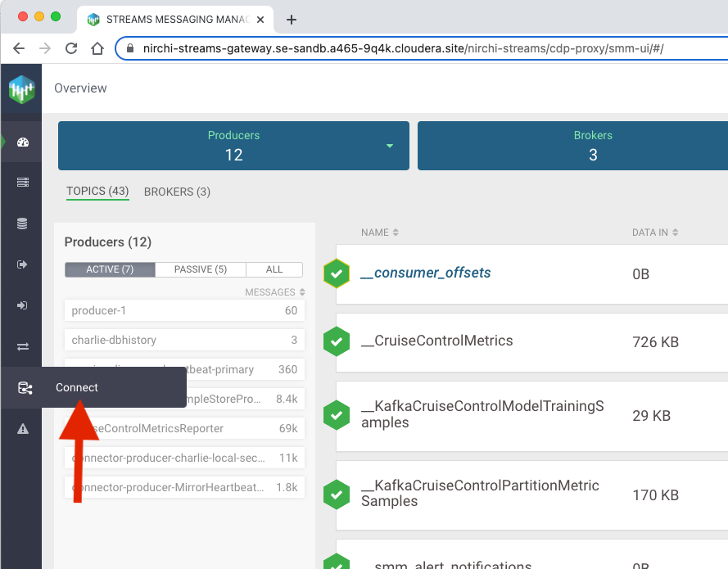Sort topics by DATA IN column
Viewport: 728px width, 569px height.
pyautogui.click(x=655, y=232)
